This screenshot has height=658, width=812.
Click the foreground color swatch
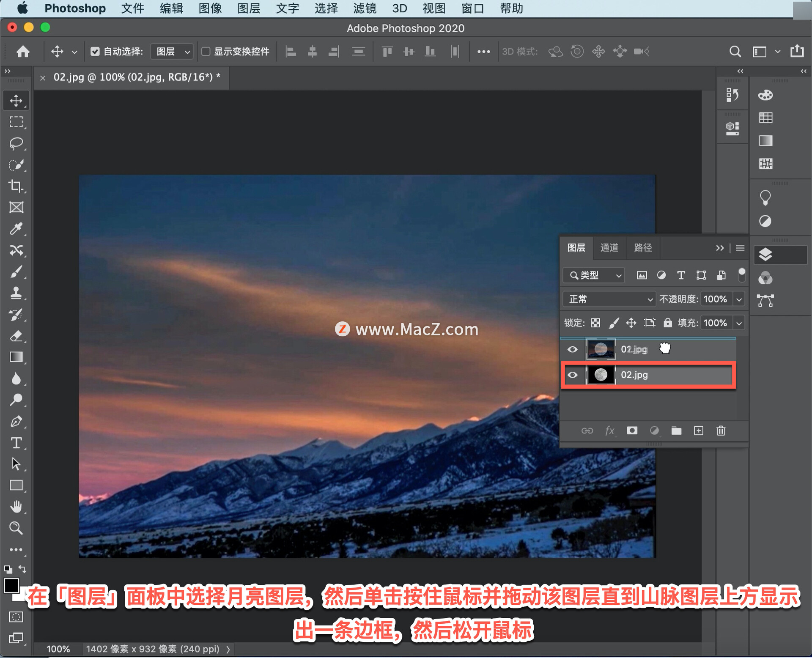tap(11, 586)
